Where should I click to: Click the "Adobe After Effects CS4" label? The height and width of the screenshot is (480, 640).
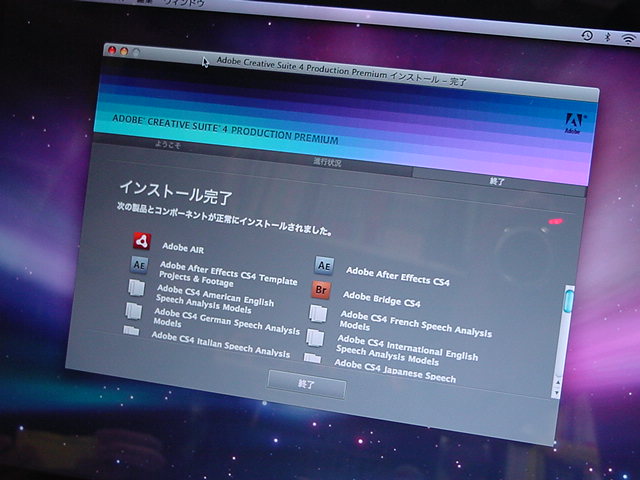coord(398,276)
